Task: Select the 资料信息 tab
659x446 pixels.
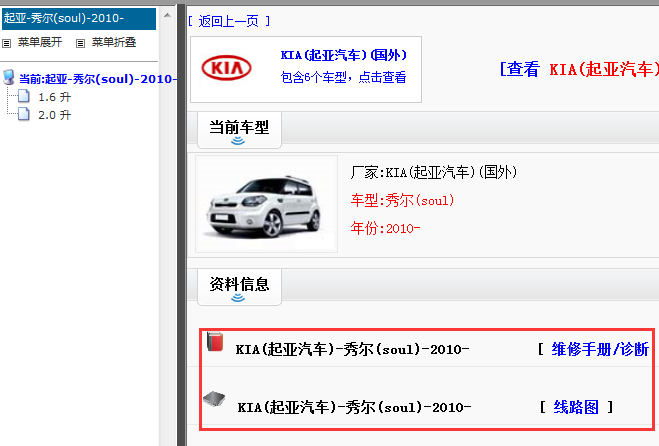Action: coord(239,287)
